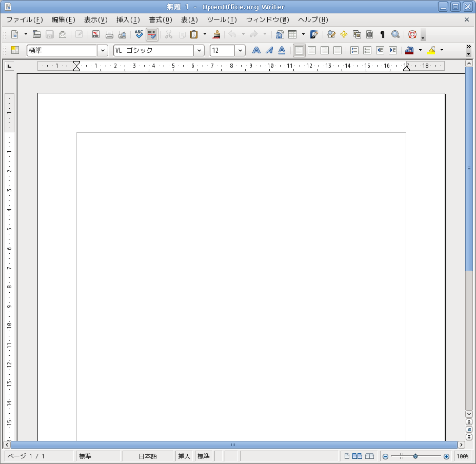Toggle nonprinting characters pilcrow button

(382, 34)
